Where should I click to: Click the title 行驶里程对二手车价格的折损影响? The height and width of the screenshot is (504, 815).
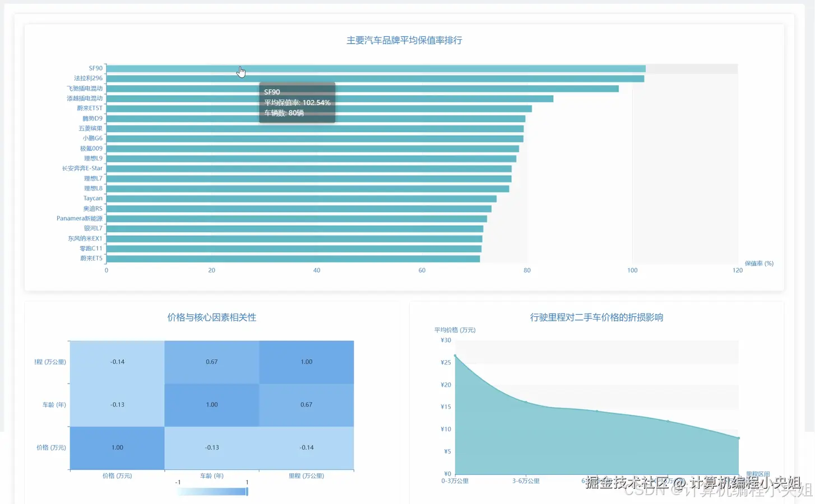[596, 318]
